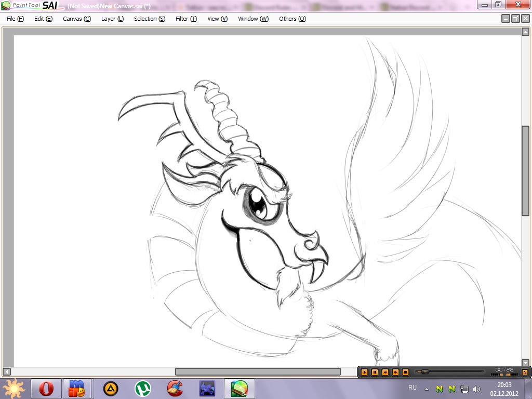Click the media player seek slider handle
The width and height of the screenshot is (532, 399).
click(425, 372)
